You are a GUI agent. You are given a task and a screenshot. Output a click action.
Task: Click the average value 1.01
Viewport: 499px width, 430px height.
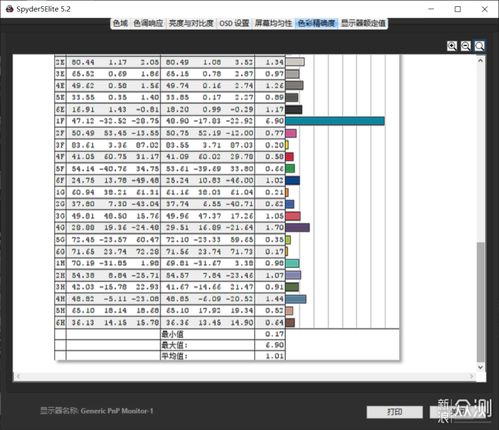click(x=274, y=356)
